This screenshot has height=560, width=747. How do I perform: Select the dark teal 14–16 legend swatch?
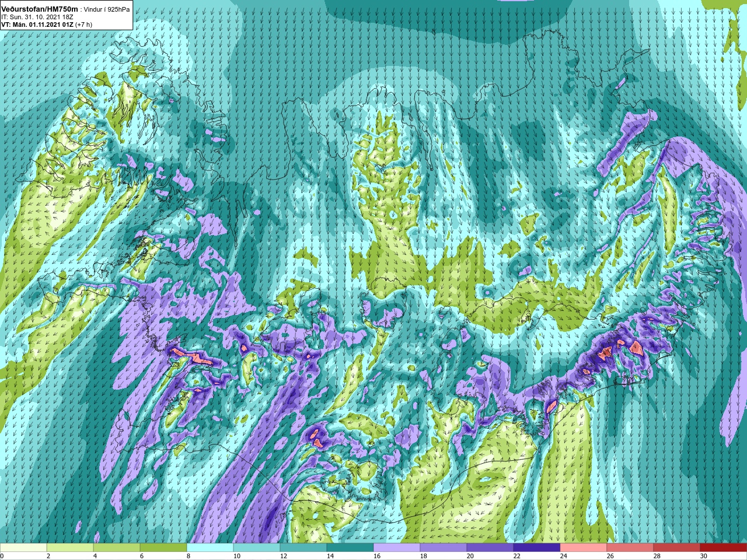click(350, 548)
